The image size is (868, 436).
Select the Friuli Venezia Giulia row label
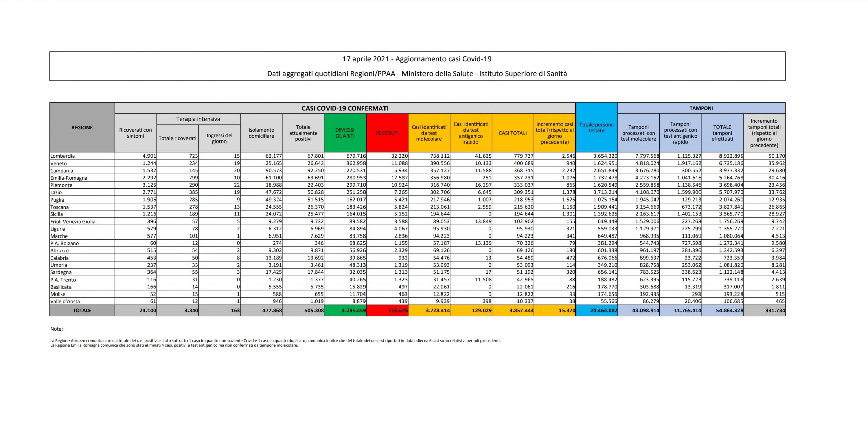pos(73,222)
